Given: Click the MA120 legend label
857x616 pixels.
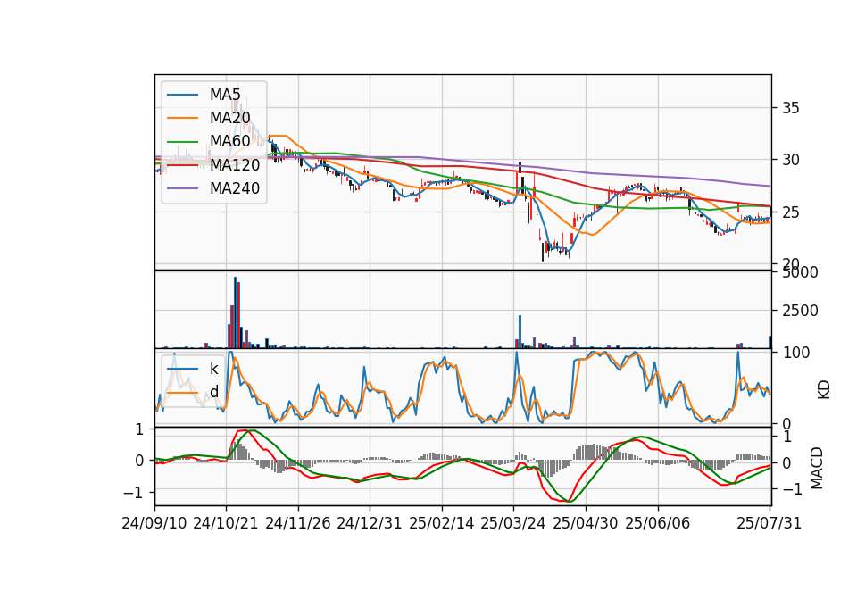Looking at the screenshot, I should click(235, 164).
